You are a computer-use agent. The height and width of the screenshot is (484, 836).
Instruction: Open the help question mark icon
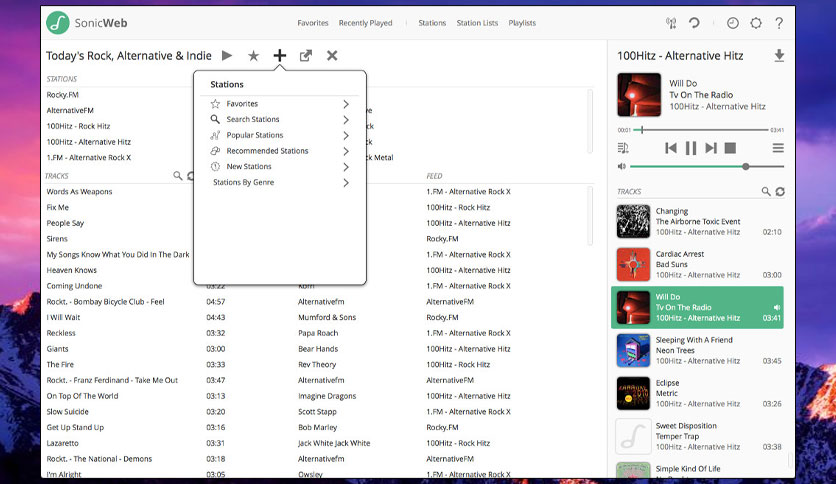(779, 23)
